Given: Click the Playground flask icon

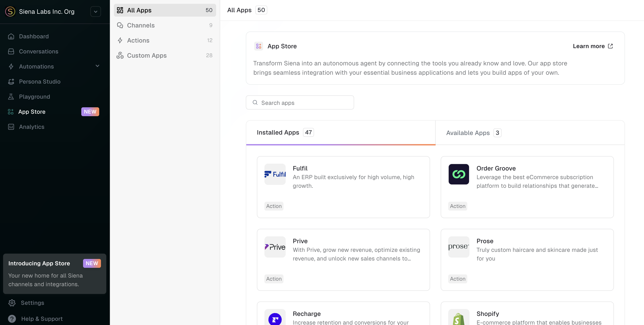Looking at the screenshot, I should (x=11, y=97).
